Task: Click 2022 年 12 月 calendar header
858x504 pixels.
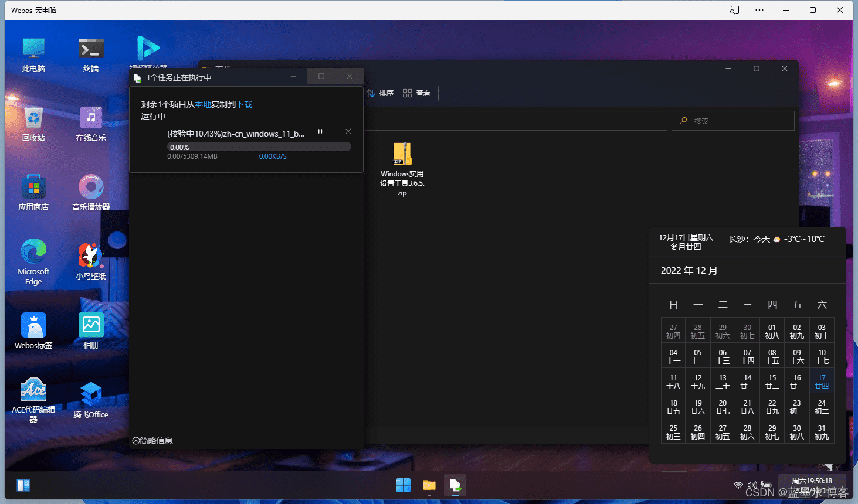Action: point(689,271)
